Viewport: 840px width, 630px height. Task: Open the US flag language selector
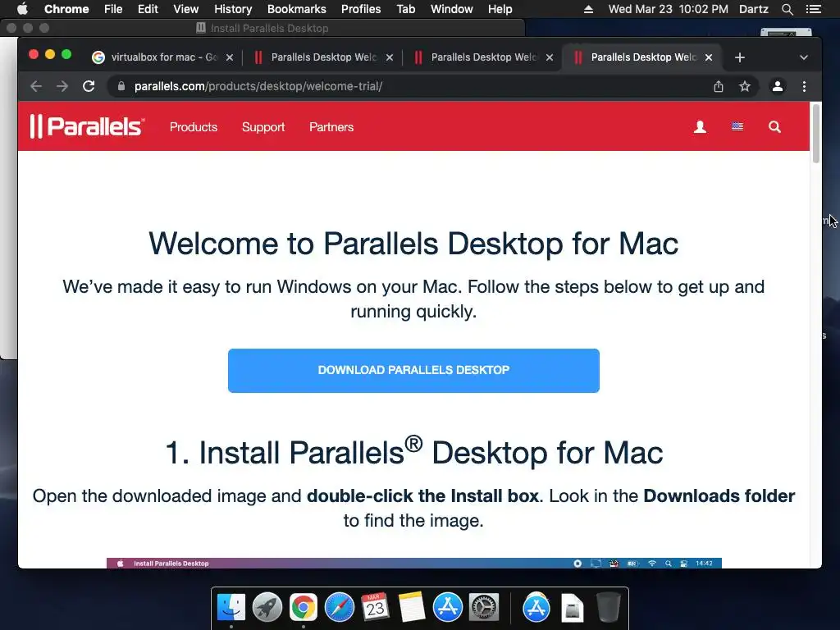(x=737, y=127)
